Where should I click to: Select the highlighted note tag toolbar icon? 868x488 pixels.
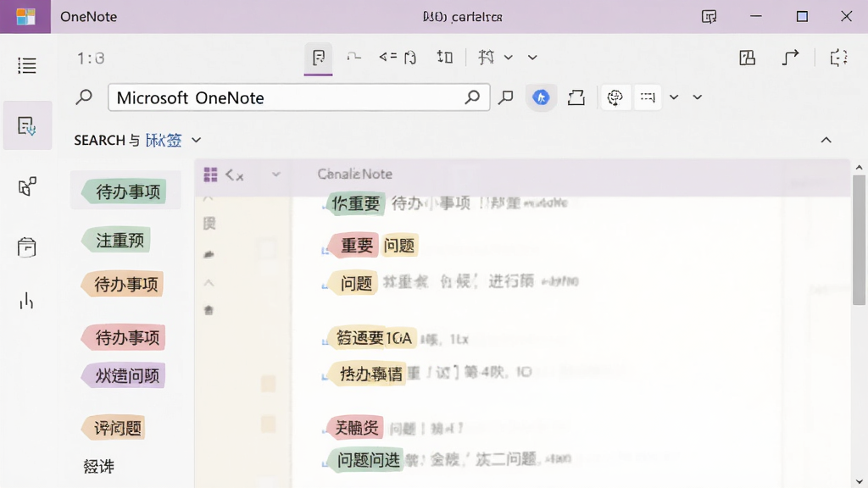point(319,58)
